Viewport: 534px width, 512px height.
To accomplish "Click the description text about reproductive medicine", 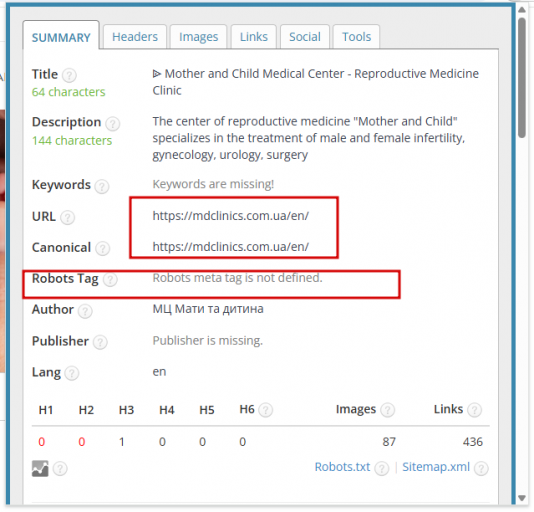I will pyautogui.click(x=309, y=138).
